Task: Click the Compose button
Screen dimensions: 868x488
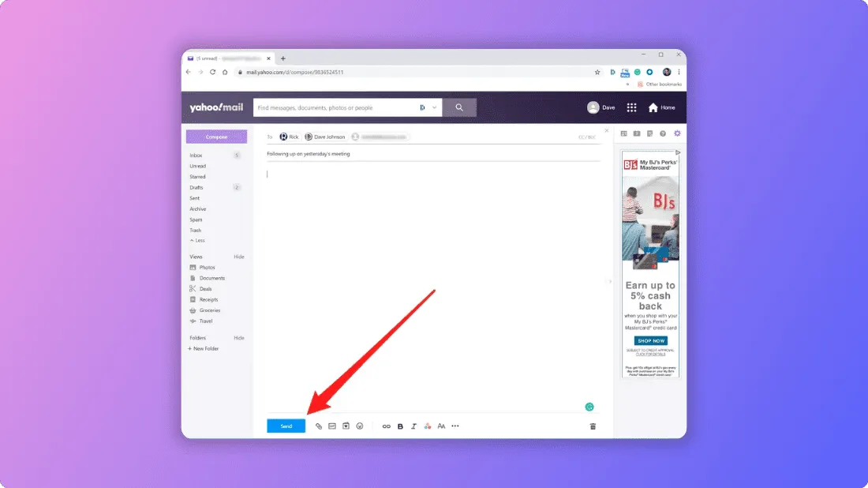Action: click(216, 137)
